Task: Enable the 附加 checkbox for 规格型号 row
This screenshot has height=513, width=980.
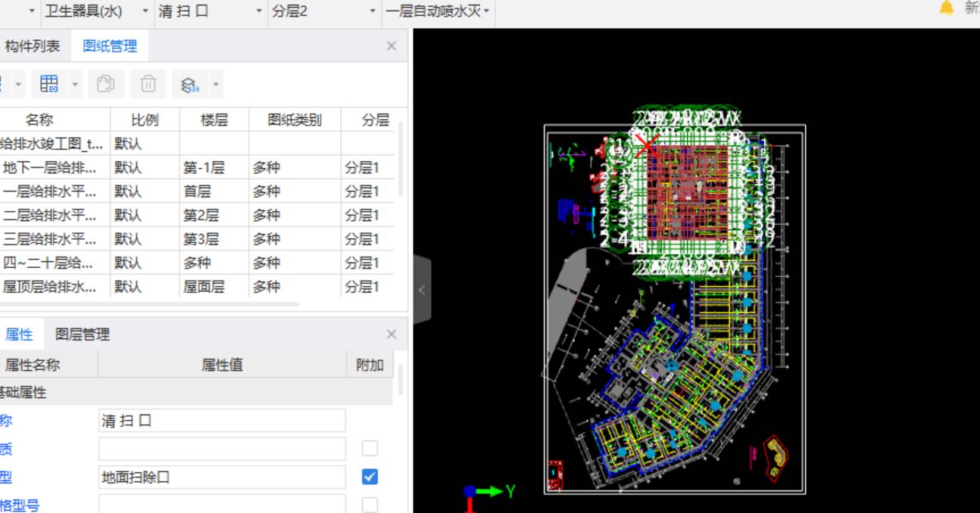Action: point(370,505)
